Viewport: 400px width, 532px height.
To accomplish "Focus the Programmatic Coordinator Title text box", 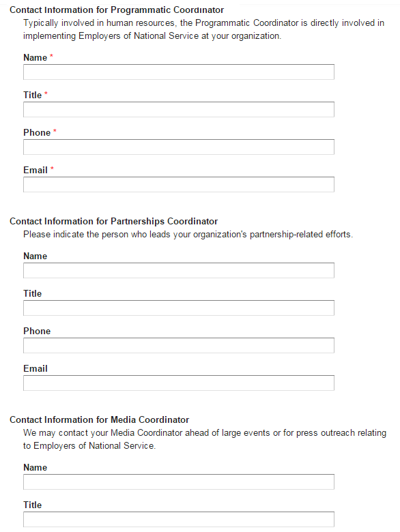I will pyautogui.click(x=179, y=110).
